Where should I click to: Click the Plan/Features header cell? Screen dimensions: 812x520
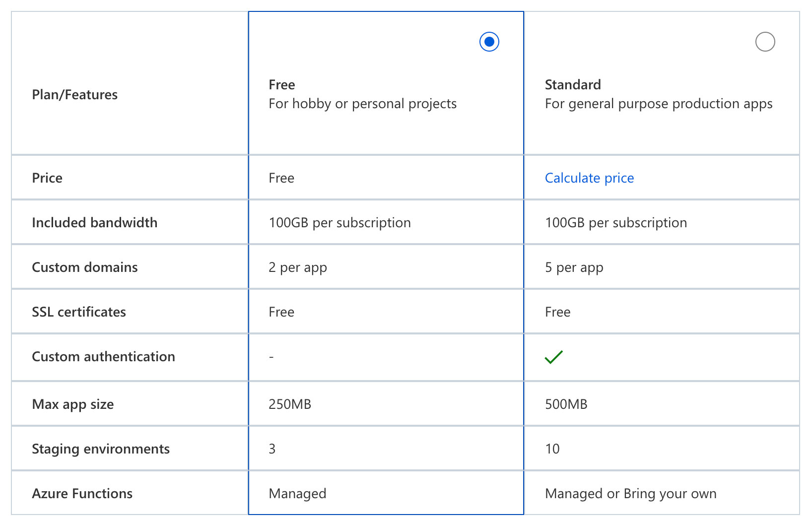74,94
